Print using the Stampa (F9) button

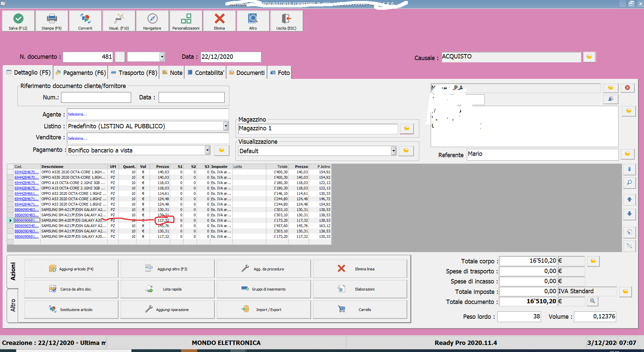52,21
